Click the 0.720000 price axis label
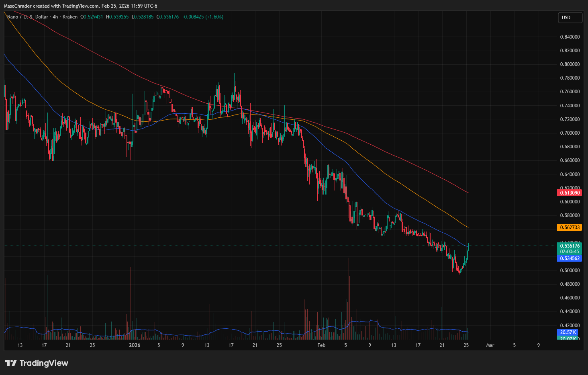 click(570, 119)
